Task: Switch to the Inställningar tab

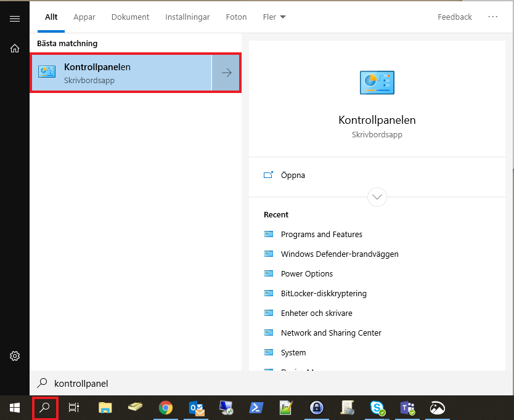Action: pyautogui.click(x=187, y=17)
